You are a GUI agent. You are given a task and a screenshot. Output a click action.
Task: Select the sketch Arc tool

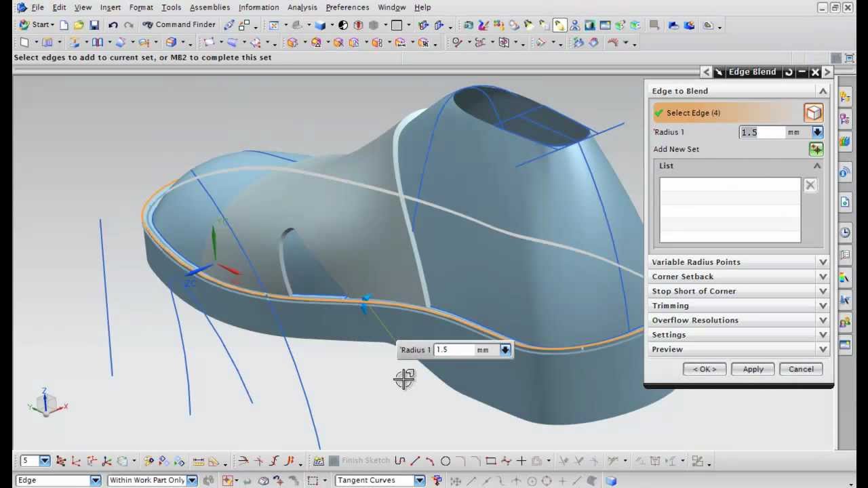coord(430,461)
